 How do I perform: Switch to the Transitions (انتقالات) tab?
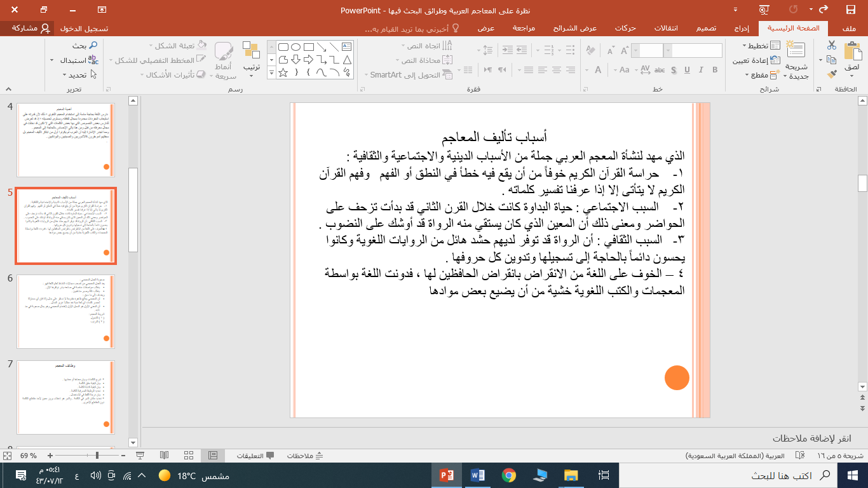pos(666,29)
